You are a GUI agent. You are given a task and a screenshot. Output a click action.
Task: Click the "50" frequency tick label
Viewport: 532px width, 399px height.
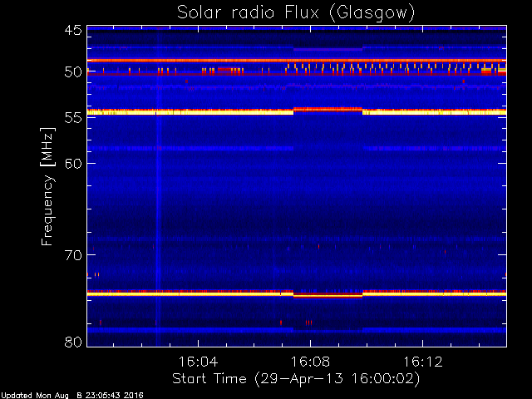click(x=73, y=72)
